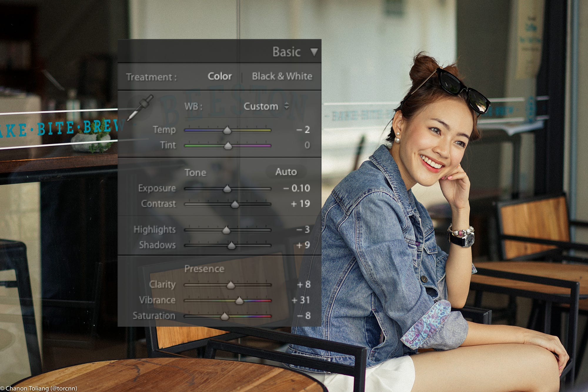Click the Temp value -2

click(x=303, y=130)
